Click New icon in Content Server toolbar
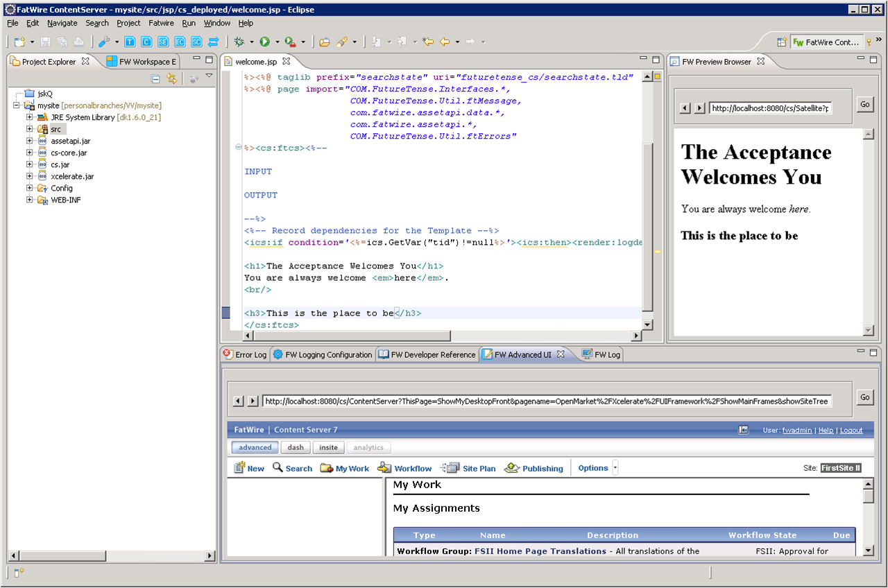This screenshot has height=588, width=888. [249, 468]
